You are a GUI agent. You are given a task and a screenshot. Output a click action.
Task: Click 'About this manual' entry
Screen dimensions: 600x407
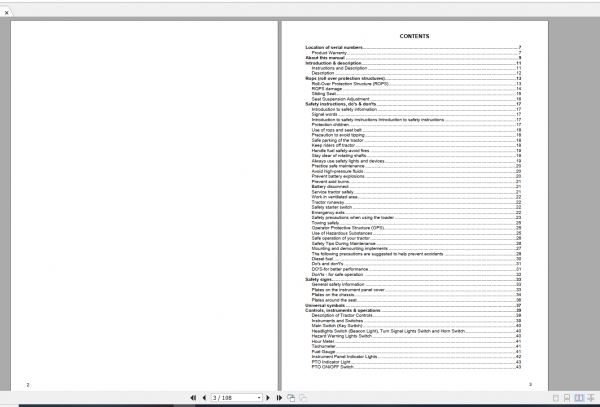pos(324,58)
